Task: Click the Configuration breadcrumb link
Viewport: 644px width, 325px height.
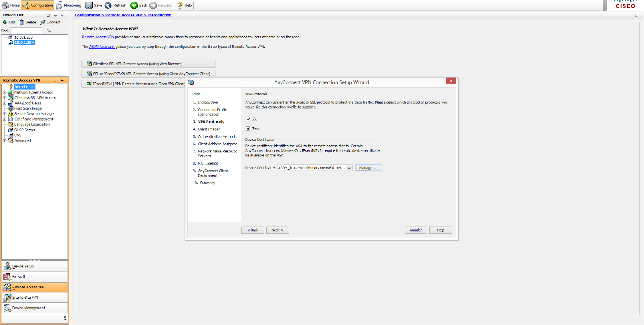Action: pos(87,15)
